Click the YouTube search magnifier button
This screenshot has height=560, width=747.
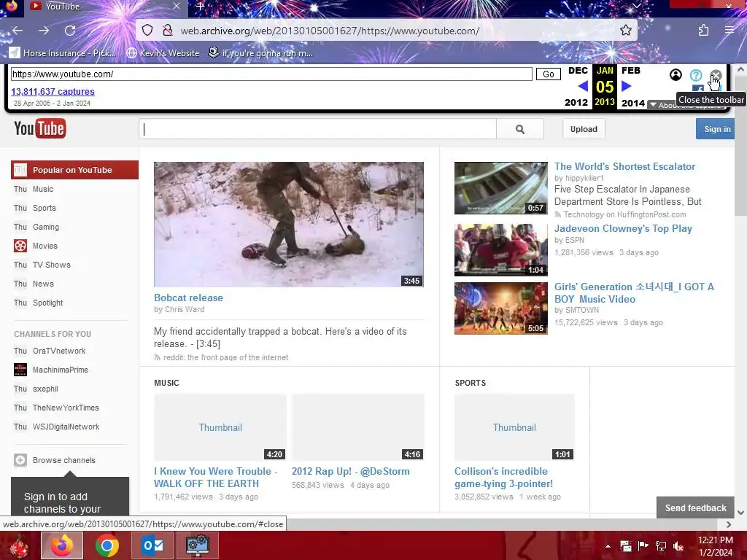tap(520, 129)
